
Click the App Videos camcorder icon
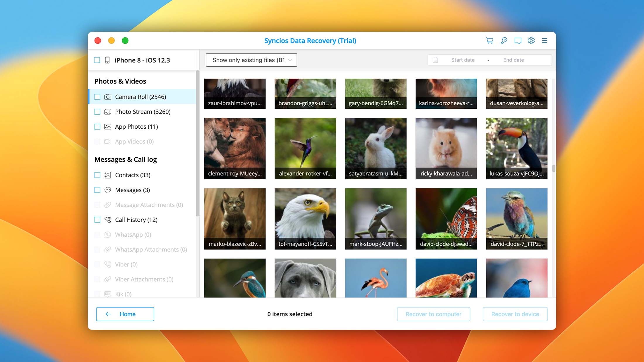click(108, 142)
